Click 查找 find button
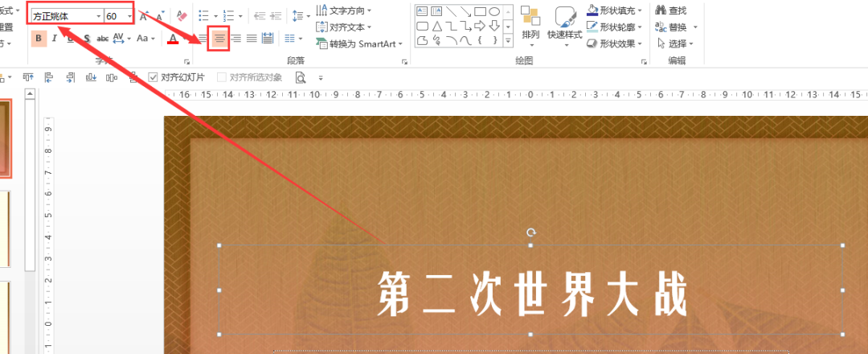Viewport: 868px width, 354px height. point(670,10)
